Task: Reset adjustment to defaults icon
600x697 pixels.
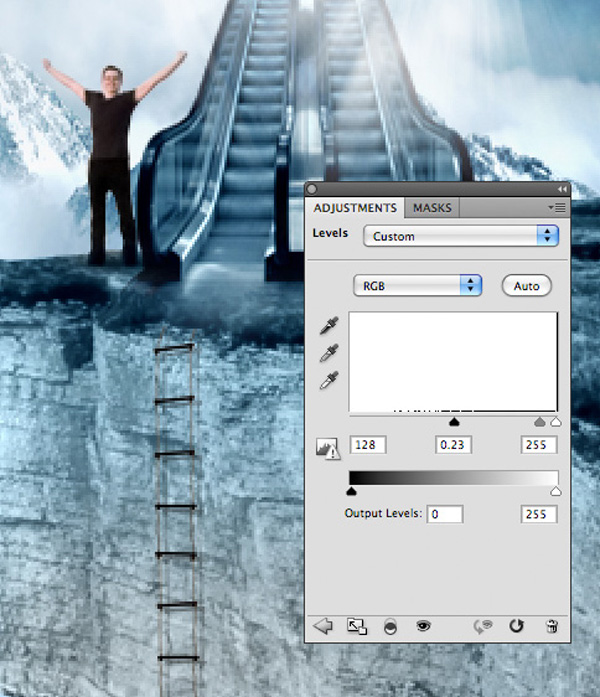Action: click(516, 626)
